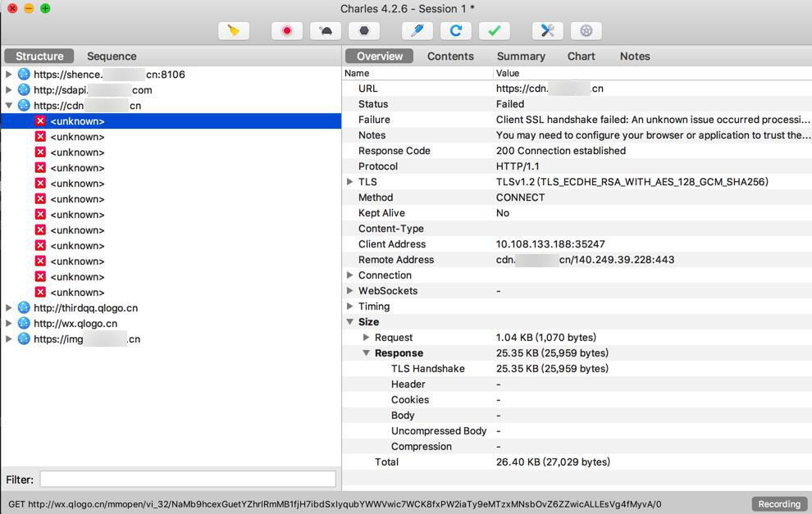812x514 pixels.
Task: Click the GET wx.qlogo.cn status bar text
Action: 335,503
